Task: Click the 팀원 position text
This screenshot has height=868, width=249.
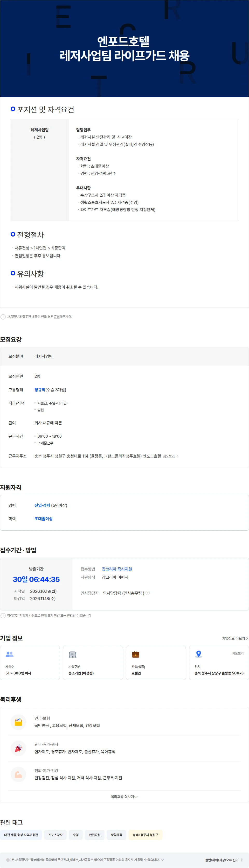Action: (x=40, y=410)
